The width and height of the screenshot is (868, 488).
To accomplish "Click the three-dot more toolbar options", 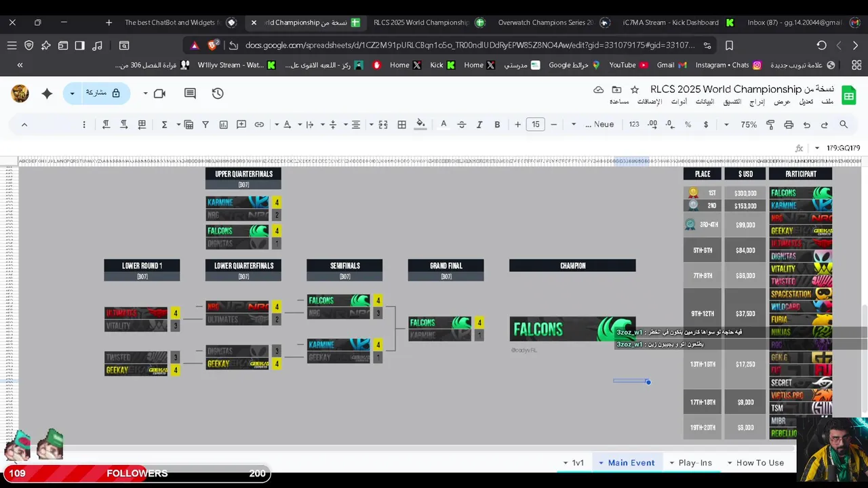I will tap(84, 125).
